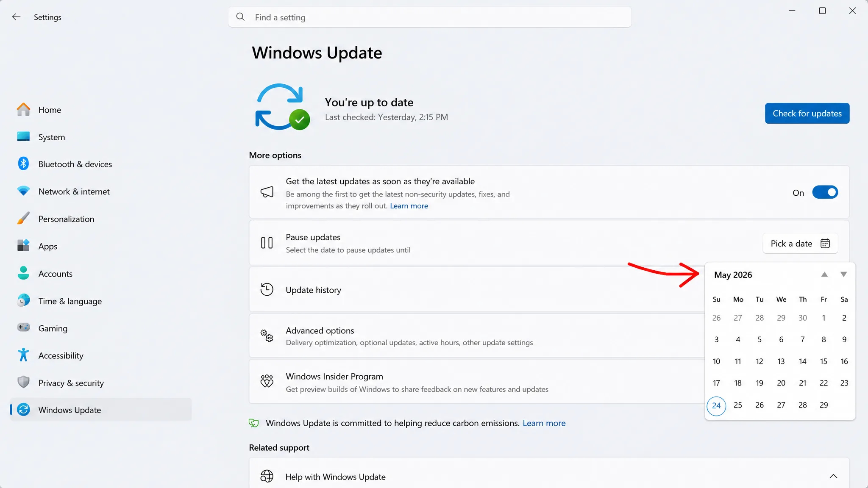Click May 2026 calendar header
The height and width of the screenshot is (488, 868).
[x=733, y=274]
